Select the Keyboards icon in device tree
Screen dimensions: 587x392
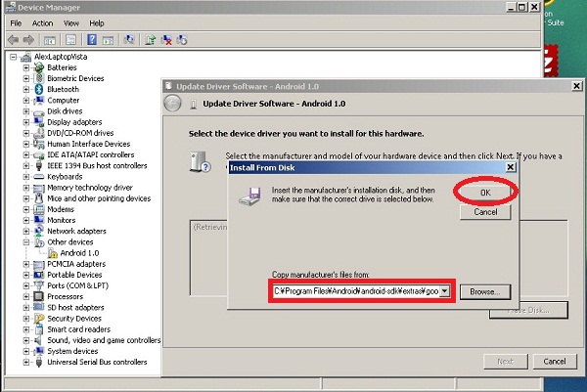tap(39, 177)
